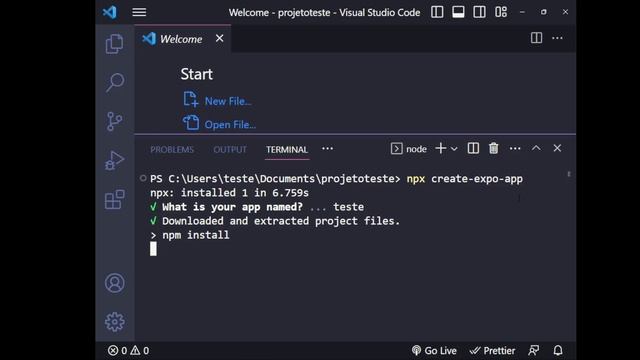
Task: Open the Extensions view
Action: coord(114,199)
